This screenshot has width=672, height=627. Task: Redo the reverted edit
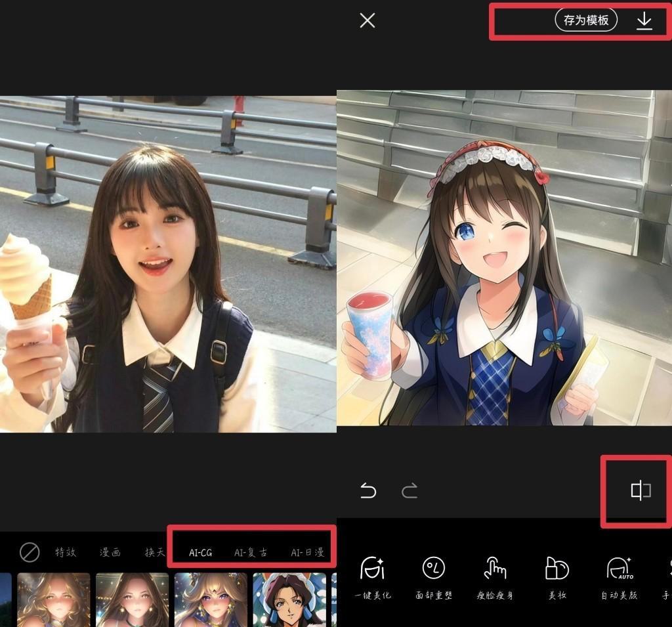pyautogui.click(x=409, y=490)
